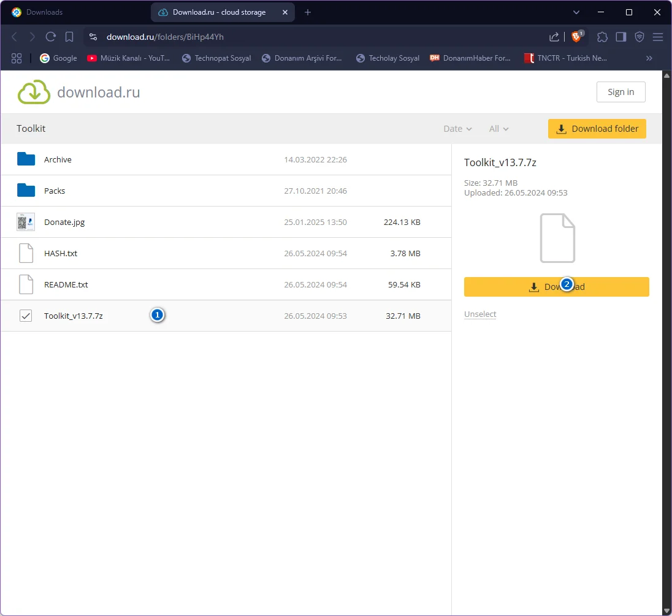
Task: Click the Toolkit_v13.7.7z file name in list
Action: [74, 316]
